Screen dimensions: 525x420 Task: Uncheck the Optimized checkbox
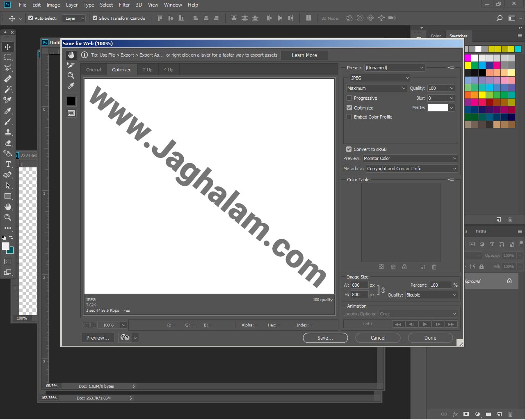[x=349, y=108]
